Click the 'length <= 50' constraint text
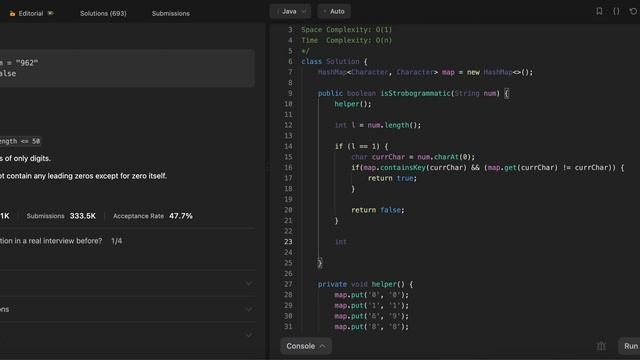 click(x=20, y=141)
